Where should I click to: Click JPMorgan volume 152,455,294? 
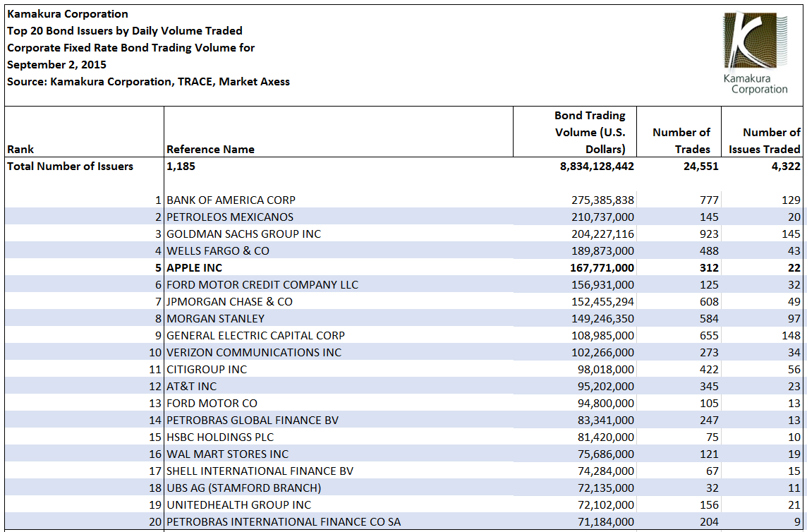tap(602, 302)
